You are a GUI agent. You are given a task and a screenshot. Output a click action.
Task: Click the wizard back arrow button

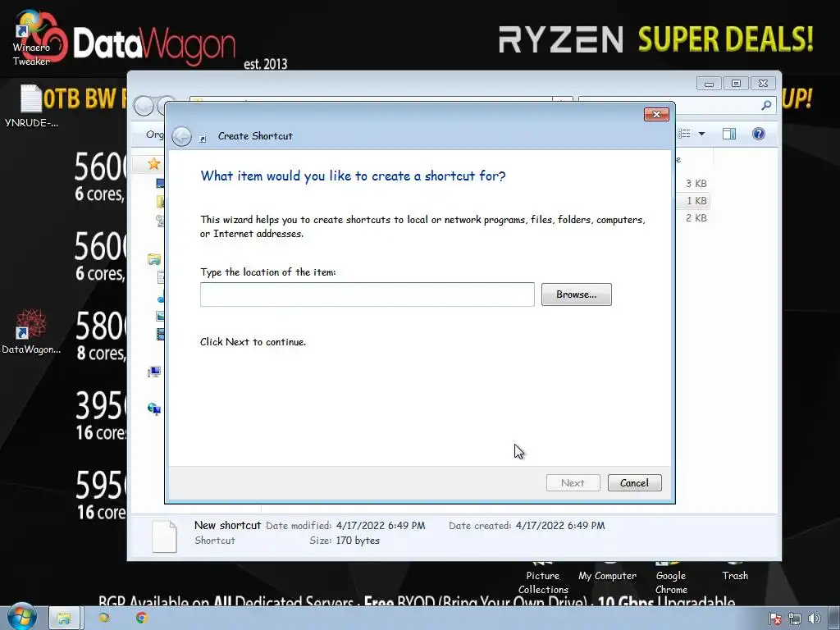click(181, 136)
